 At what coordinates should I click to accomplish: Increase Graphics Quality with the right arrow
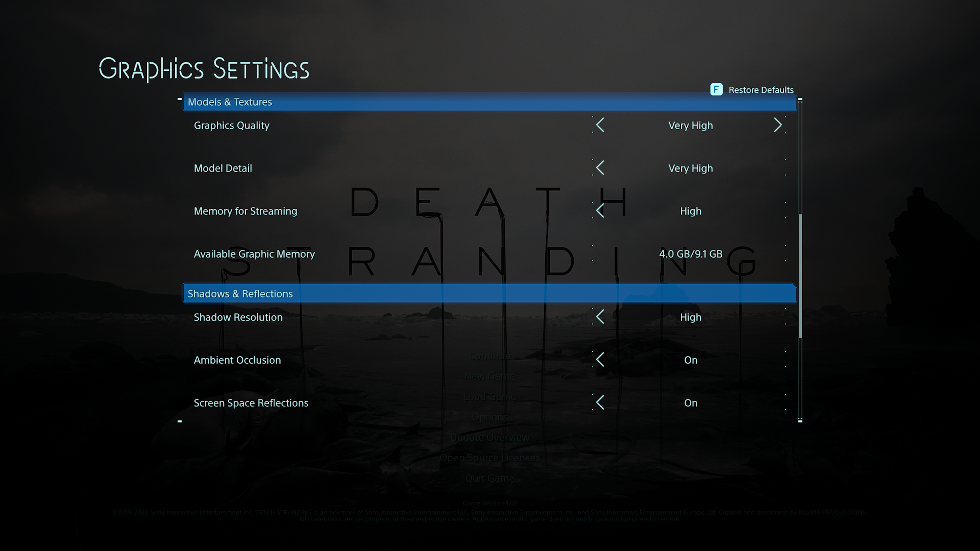tap(778, 125)
